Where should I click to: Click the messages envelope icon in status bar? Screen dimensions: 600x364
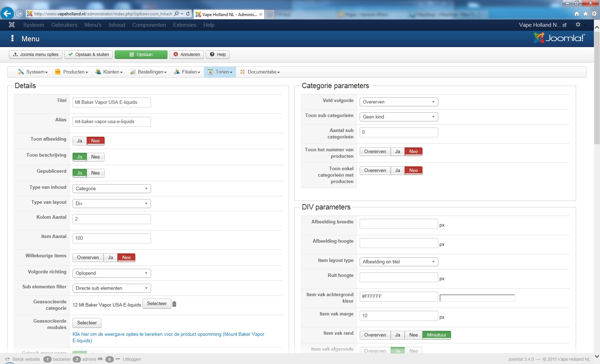[100, 359]
